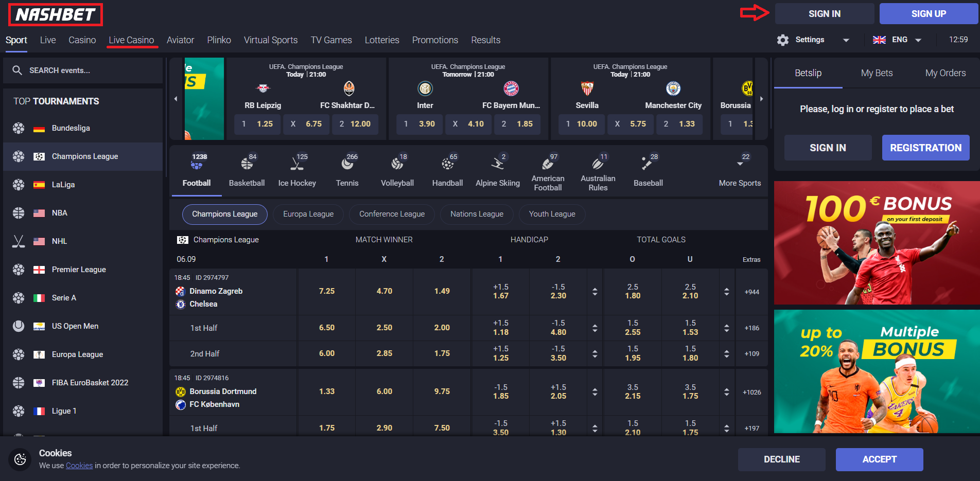Select the Conference League filter chip
The height and width of the screenshot is (481, 980).
point(392,214)
